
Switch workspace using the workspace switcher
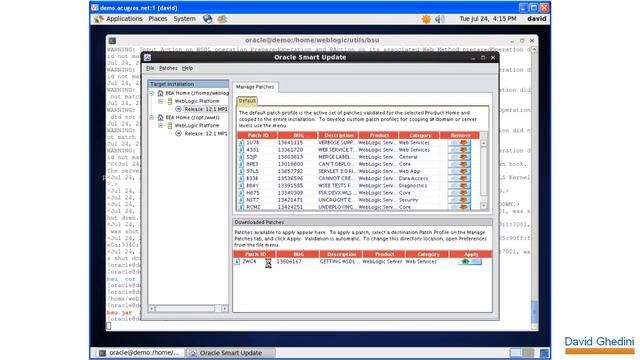click(521, 353)
